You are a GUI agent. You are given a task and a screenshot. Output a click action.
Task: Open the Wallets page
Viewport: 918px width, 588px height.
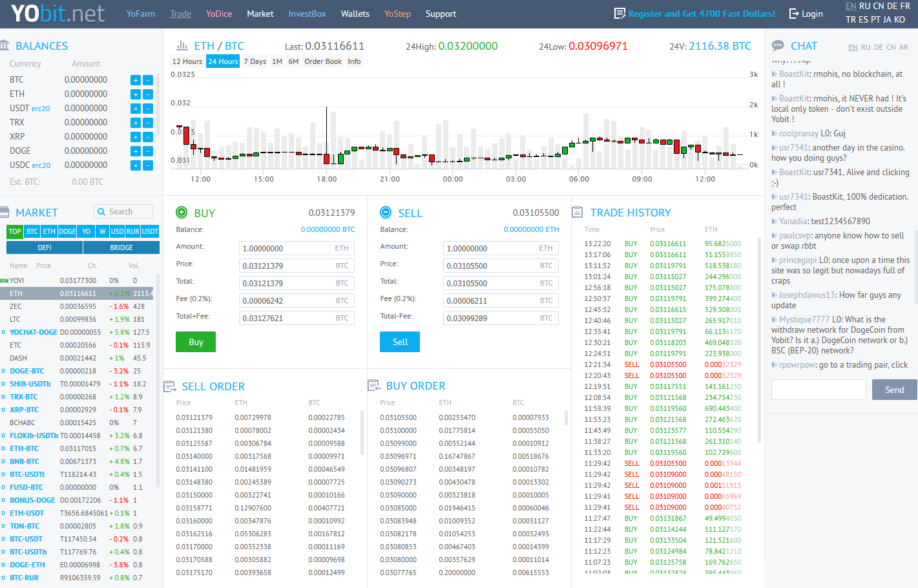355,14
